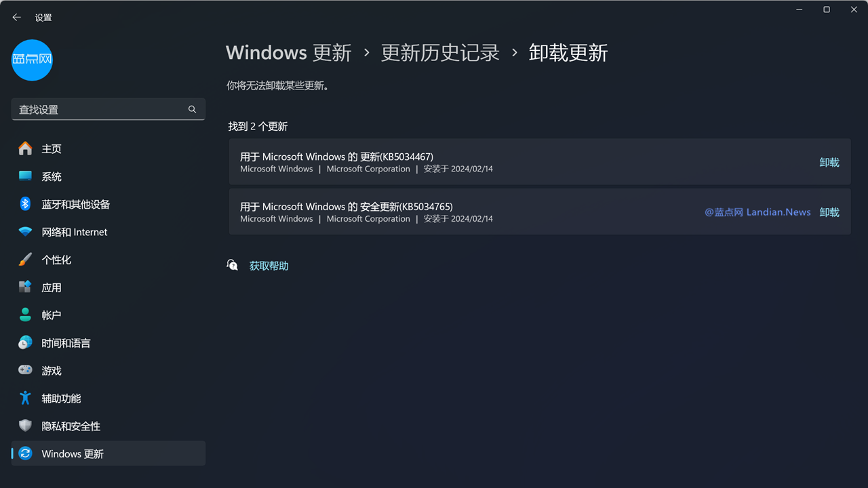This screenshot has width=868, height=488.
Task: Click Windows 更新 breadcrumb in header
Action: point(289,53)
